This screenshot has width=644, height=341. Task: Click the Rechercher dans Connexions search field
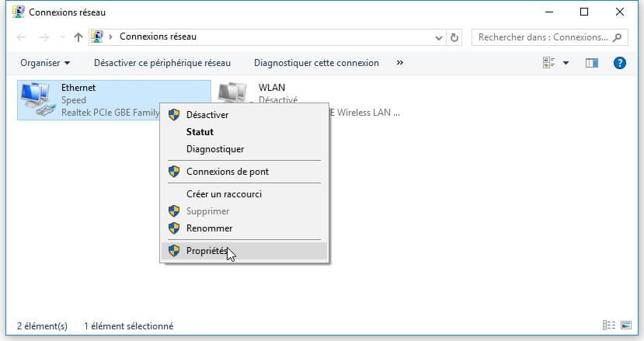[x=542, y=37]
